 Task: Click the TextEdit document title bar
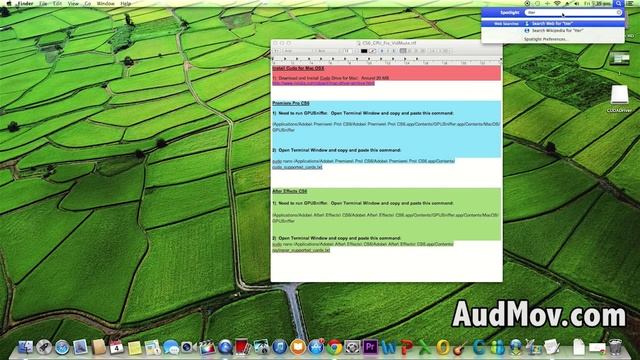pos(387,43)
